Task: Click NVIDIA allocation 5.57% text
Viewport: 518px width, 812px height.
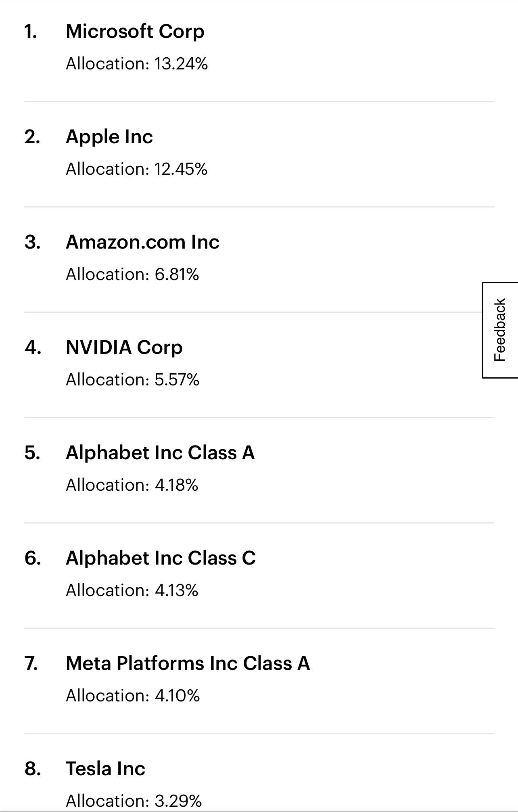Action: [133, 380]
